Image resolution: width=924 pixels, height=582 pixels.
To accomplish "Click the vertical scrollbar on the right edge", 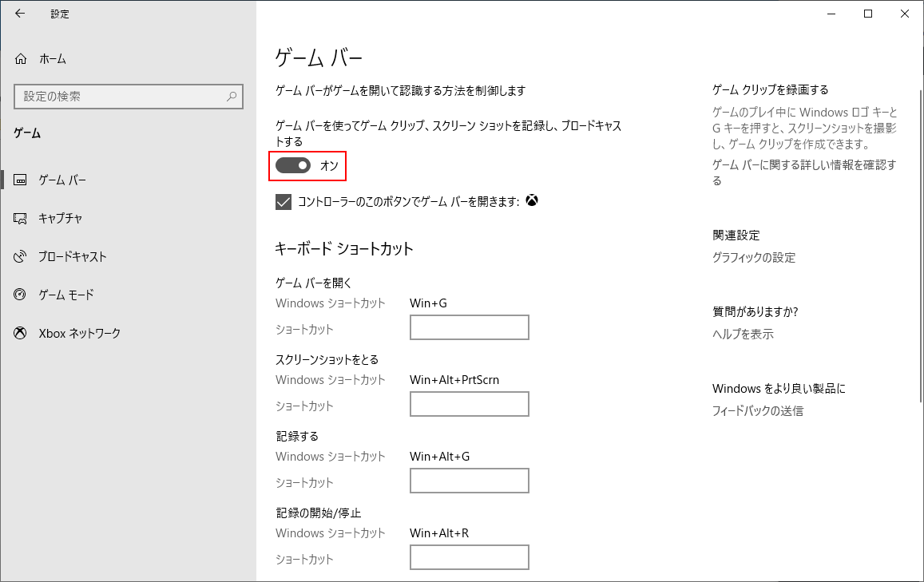I will point(921,246).
